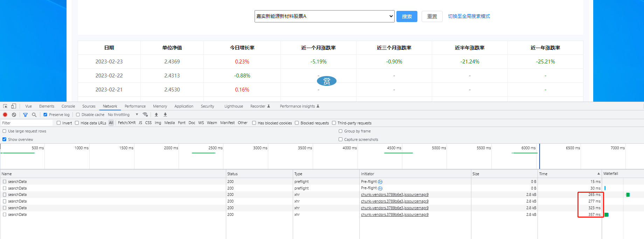Enable Disable cache checkbox
Screen dimensions: 644x239
click(x=78, y=115)
